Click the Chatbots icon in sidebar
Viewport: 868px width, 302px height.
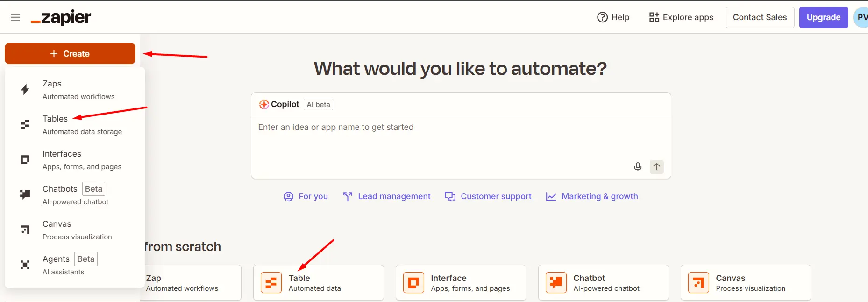(x=25, y=194)
